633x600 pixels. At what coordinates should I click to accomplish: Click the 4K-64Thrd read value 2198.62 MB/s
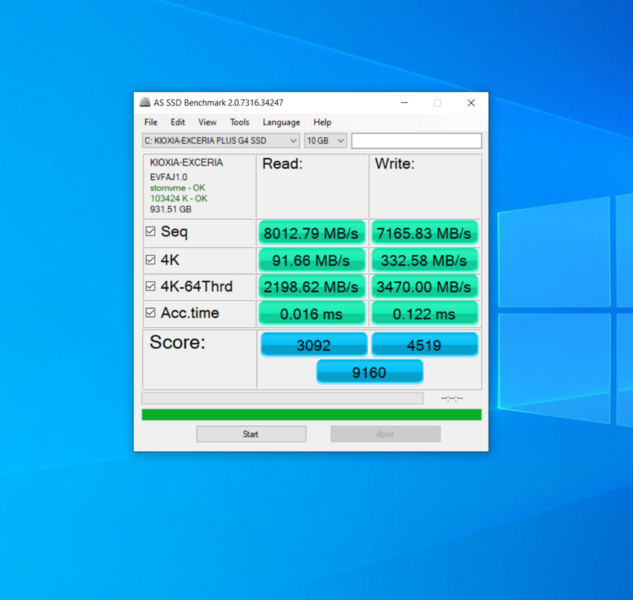(312, 287)
